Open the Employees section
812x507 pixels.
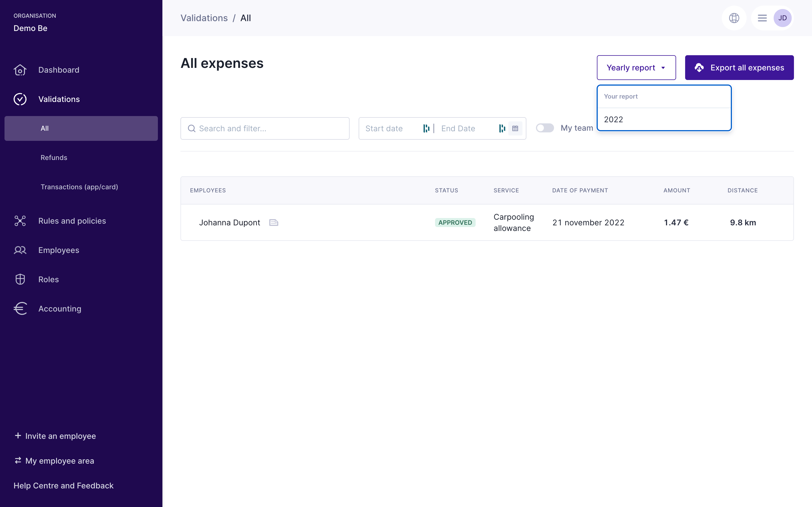coord(59,250)
